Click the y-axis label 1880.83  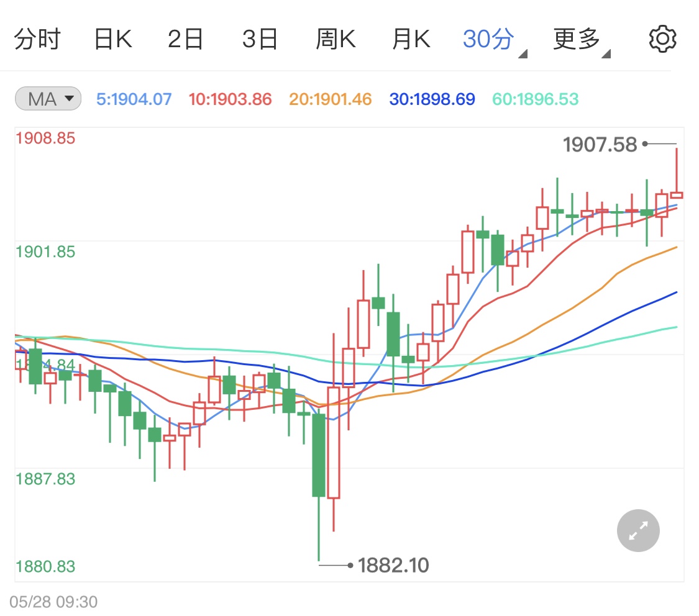(x=45, y=566)
